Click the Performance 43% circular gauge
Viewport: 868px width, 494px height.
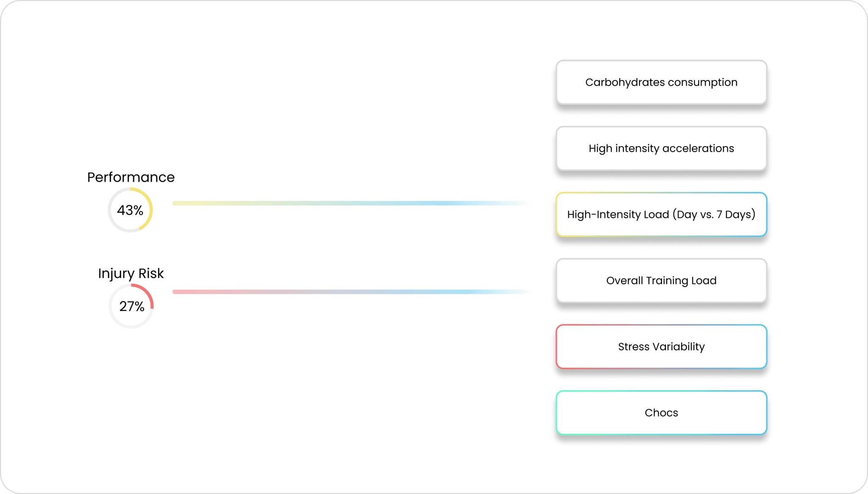[130, 210]
